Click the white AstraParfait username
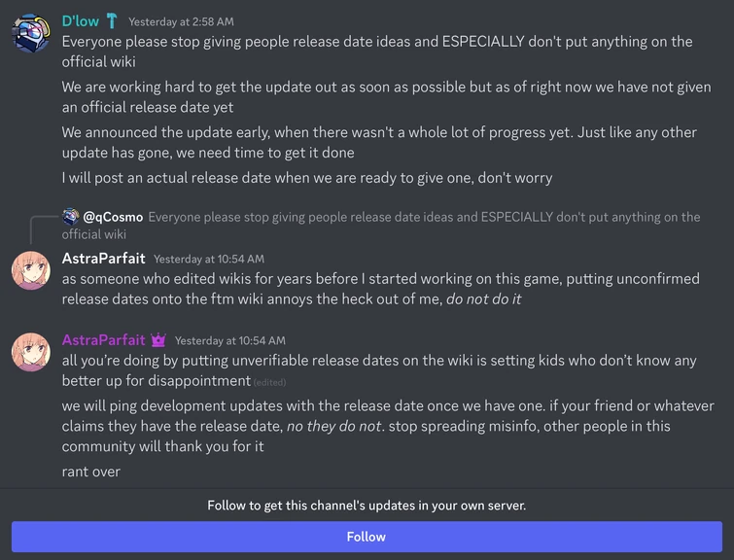Image resolution: width=734 pixels, height=560 pixels. [103, 259]
